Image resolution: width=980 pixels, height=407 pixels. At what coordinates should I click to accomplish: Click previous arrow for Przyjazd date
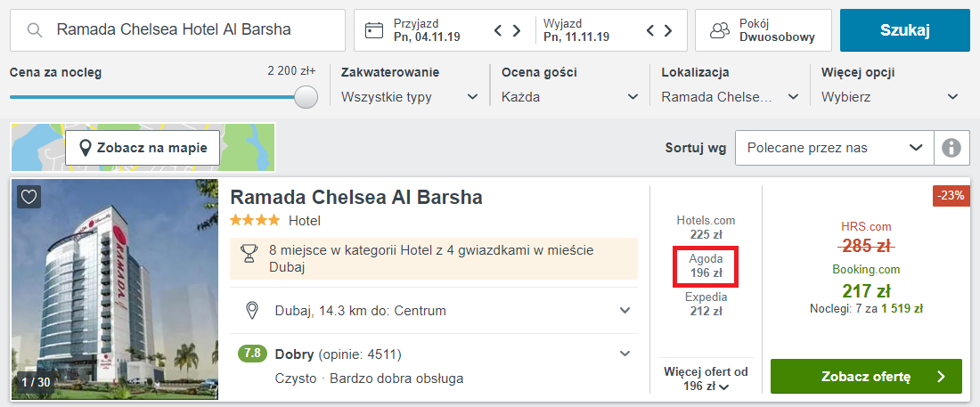[500, 31]
